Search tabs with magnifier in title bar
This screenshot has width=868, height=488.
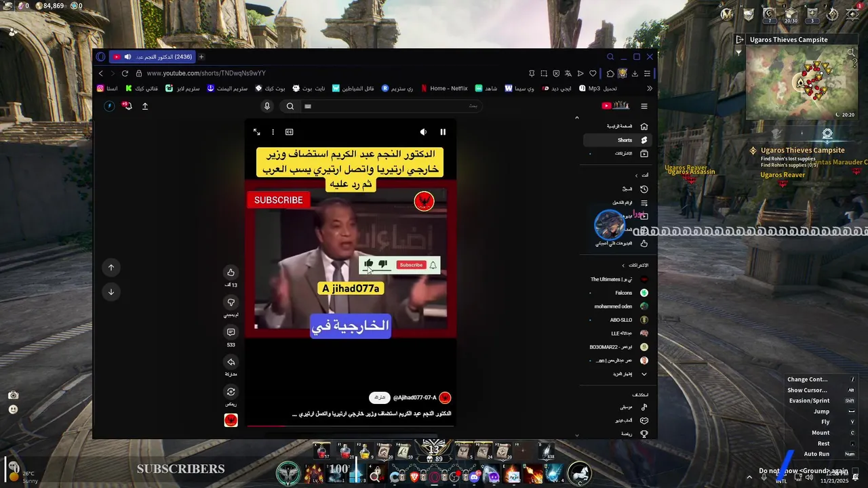point(610,57)
